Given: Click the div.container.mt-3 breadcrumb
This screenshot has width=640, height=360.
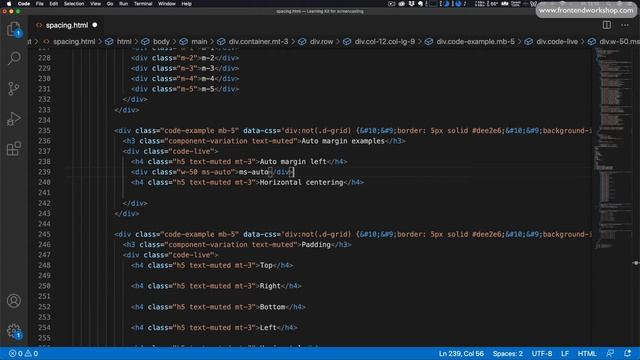Looking at the screenshot, I should tap(258, 41).
